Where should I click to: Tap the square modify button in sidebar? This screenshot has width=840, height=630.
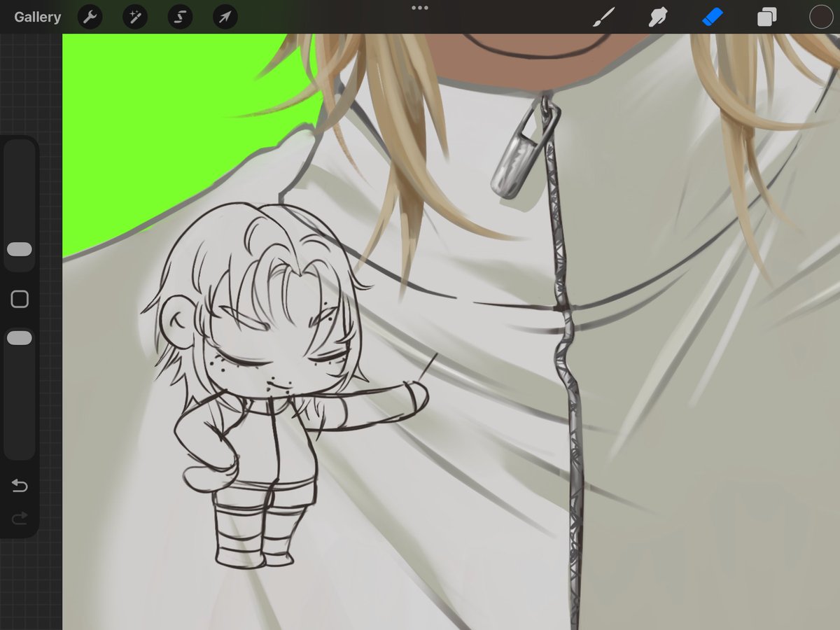20,300
